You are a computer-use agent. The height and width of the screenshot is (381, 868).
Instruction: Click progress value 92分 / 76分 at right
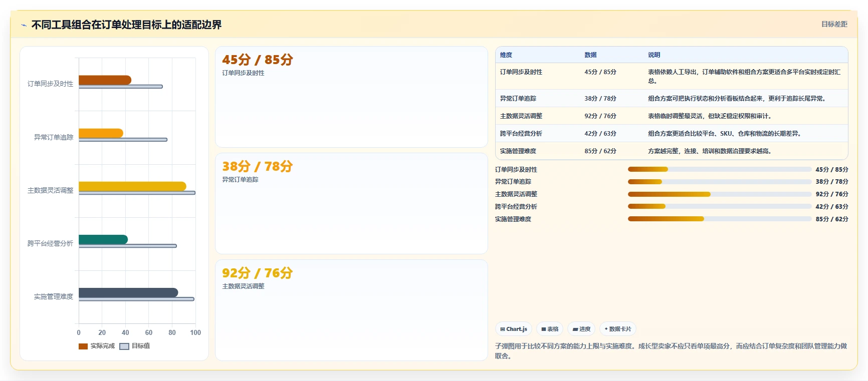pos(832,194)
